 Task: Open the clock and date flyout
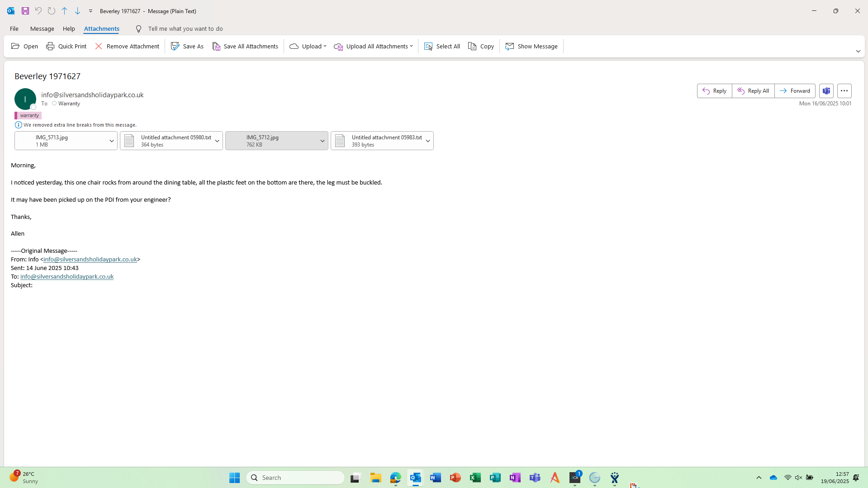(835, 478)
